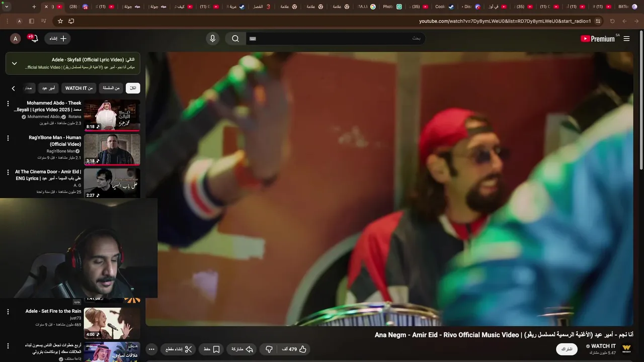
Task: Open options for Rag'n'Bone Man Human video
Action: click(8, 138)
